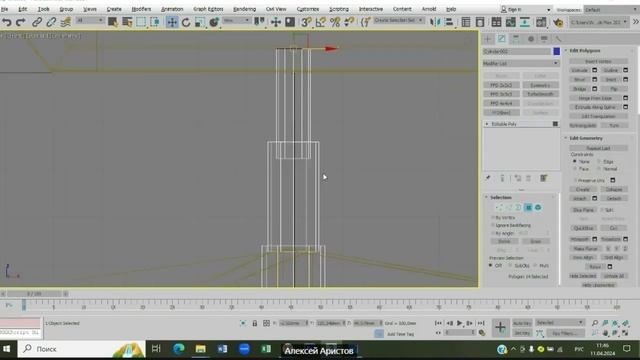Select the Multi preview selection radio
Screen dimensions: 640x360
point(535,266)
